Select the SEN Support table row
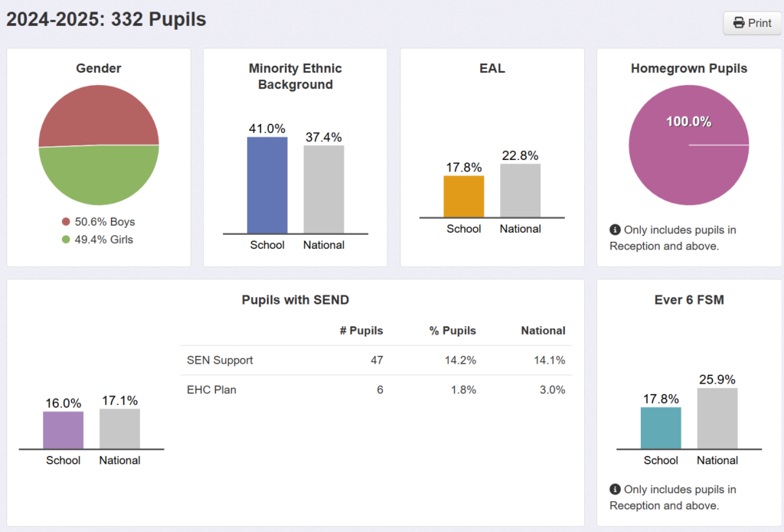Screen dimensions: 784x532 (376, 360)
